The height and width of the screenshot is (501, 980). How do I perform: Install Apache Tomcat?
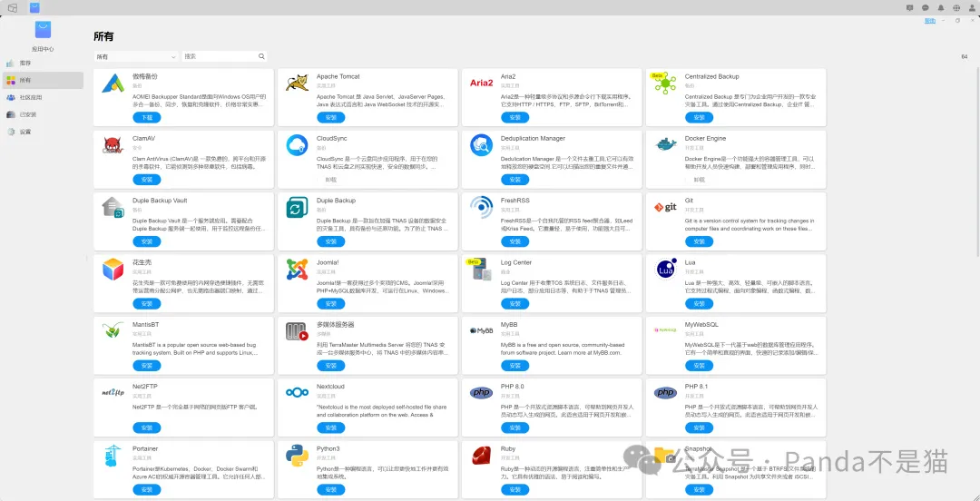[330, 118]
